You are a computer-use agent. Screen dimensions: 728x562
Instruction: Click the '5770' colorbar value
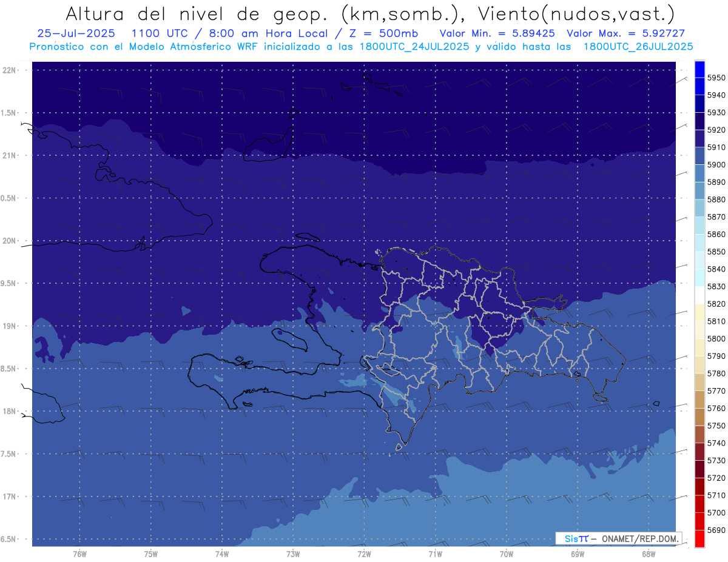[716, 390]
